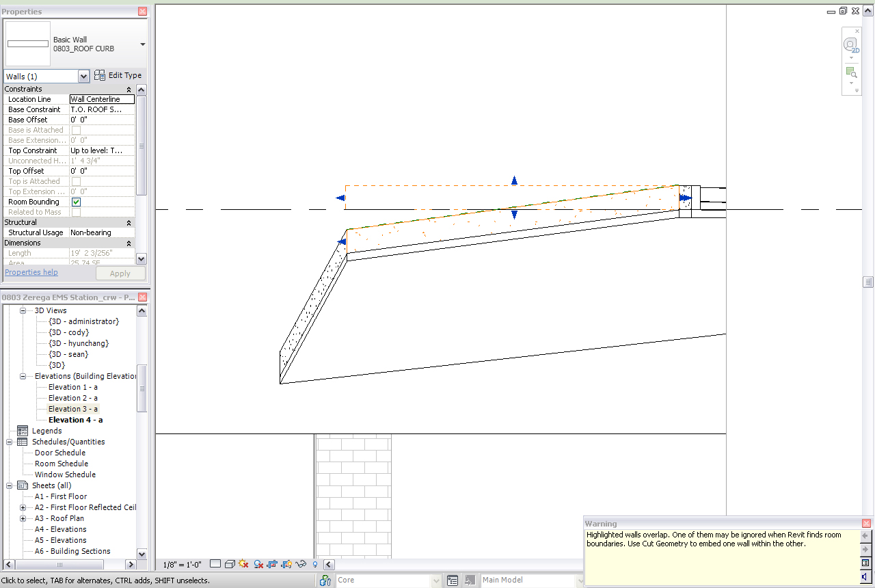Select Elevation 2 - a in browser
The width and height of the screenshot is (875, 588).
73,398
